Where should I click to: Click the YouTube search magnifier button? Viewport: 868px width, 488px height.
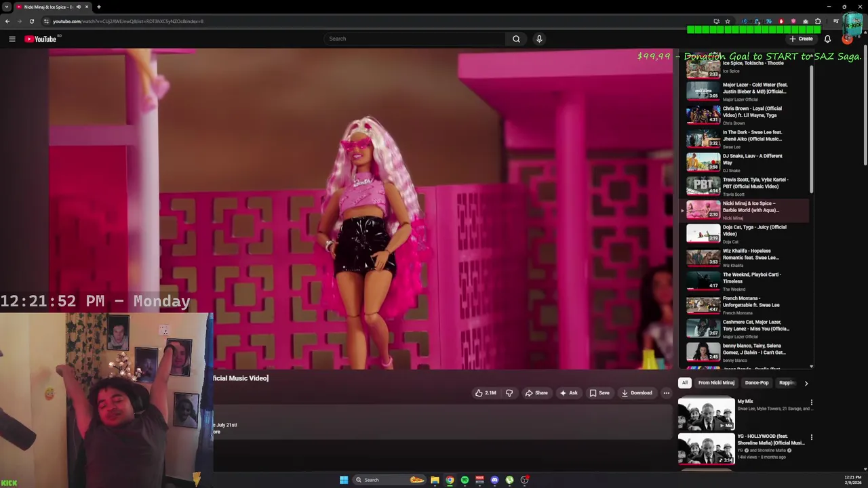pyautogui.click(x=516, y=39)
